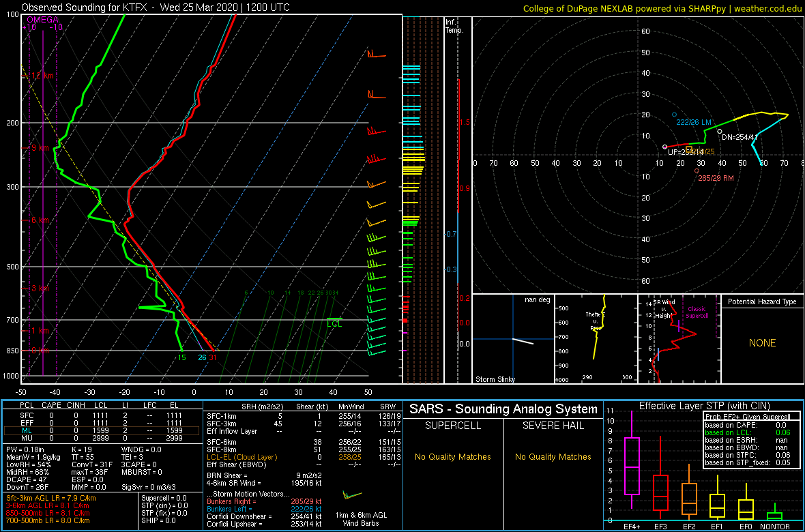Click the '222/26 LM' hodograph label

(694, 122)
